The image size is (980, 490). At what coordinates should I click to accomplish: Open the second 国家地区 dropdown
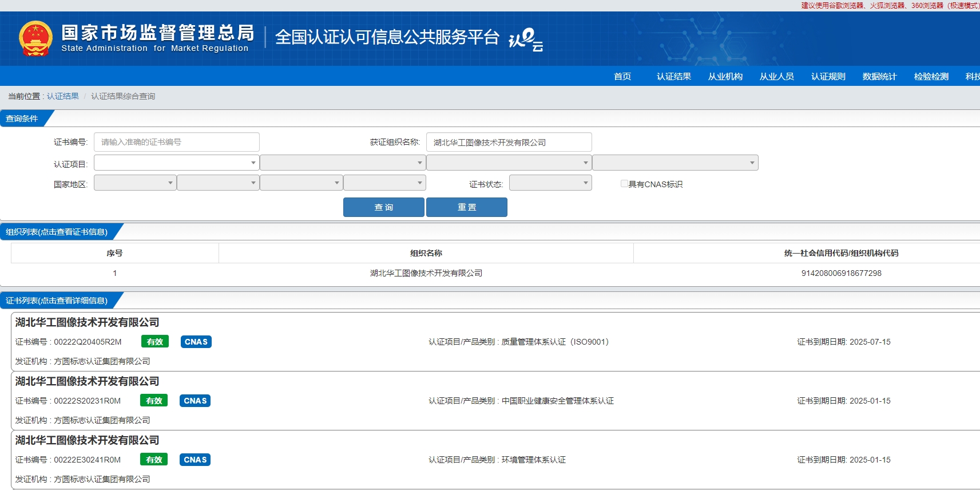(x=218, y=183)
